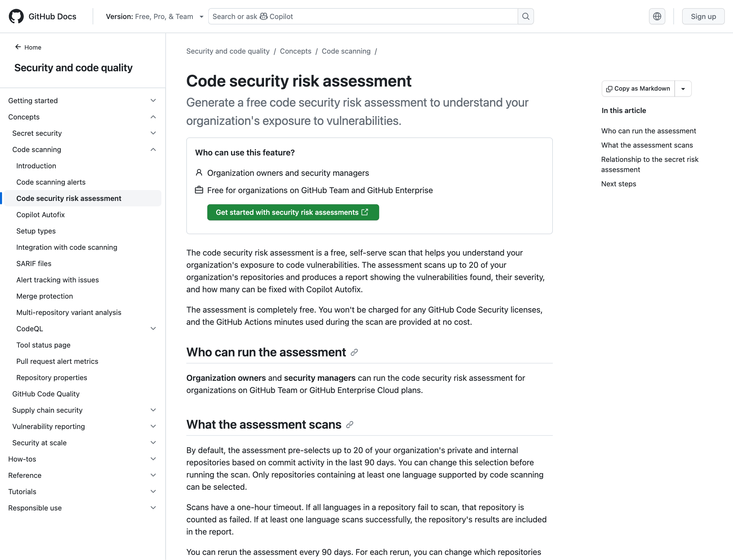
Task: Jump to Next steps section
Action: (x=619, y=184)
